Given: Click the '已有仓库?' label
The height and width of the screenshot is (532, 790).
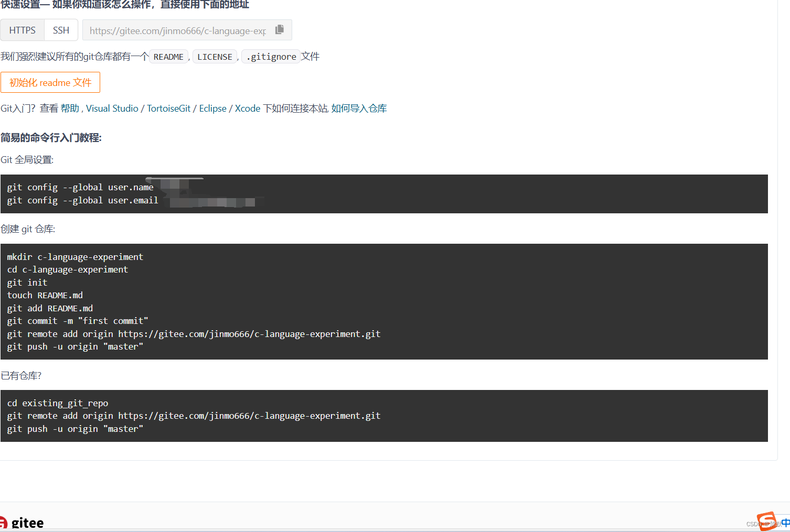Looking at the screenshot, I should (21, 376).
